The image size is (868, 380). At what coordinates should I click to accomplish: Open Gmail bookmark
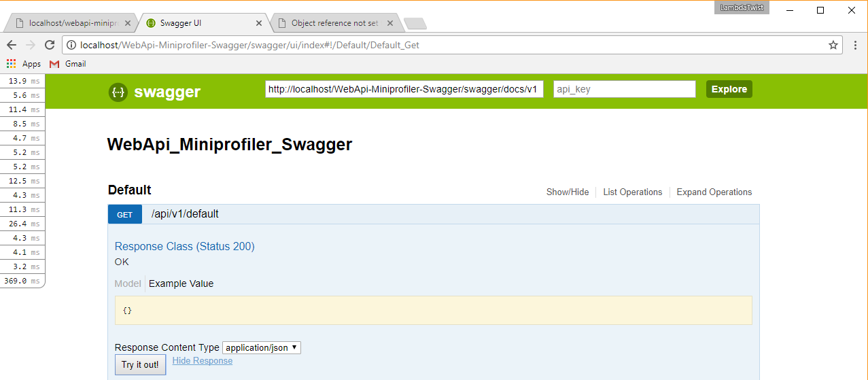(68, 64)
